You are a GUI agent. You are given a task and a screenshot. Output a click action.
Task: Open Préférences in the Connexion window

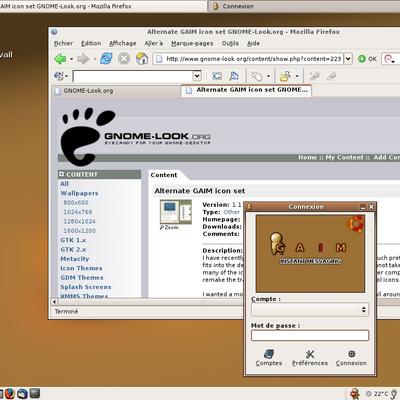tap(310, 358)
